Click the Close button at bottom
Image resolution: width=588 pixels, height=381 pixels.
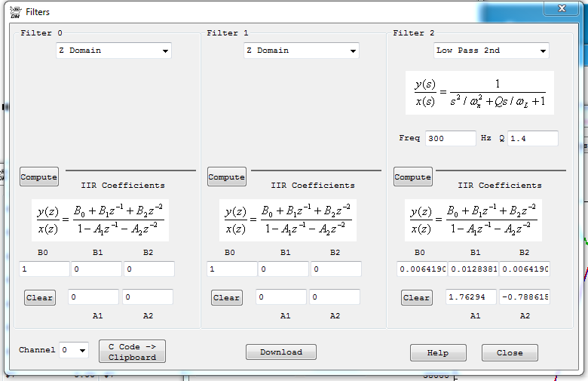(x=510, y=352)
